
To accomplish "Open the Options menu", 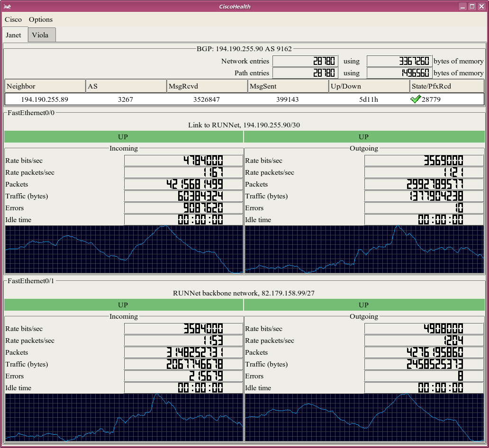I will pyautogui.click(x=41, y=19).
